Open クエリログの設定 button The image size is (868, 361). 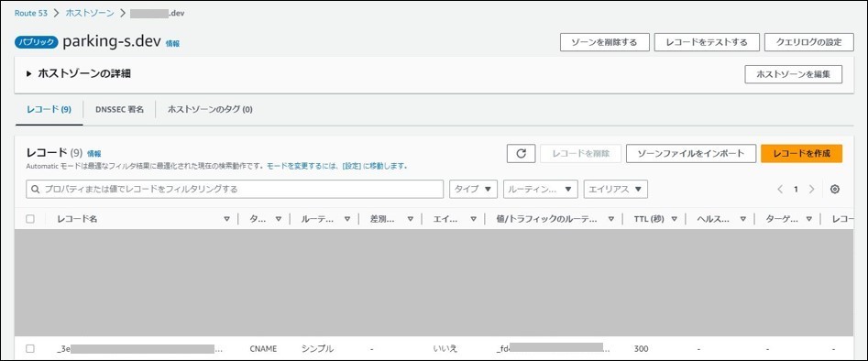click(x=808, y=42)
